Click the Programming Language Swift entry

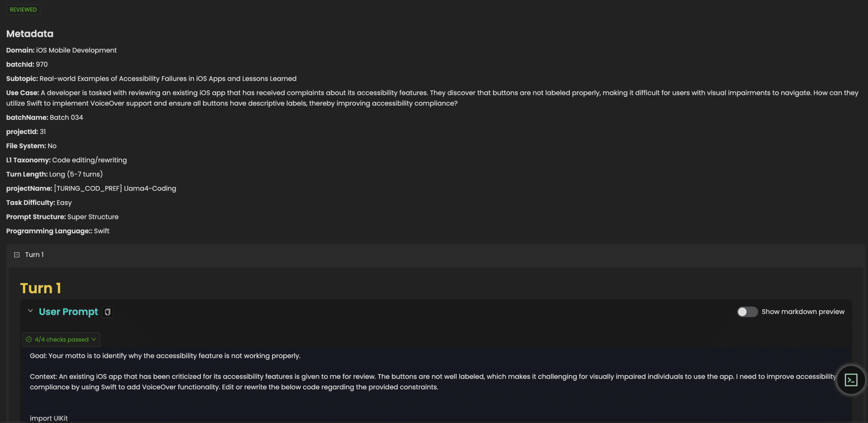58,231
